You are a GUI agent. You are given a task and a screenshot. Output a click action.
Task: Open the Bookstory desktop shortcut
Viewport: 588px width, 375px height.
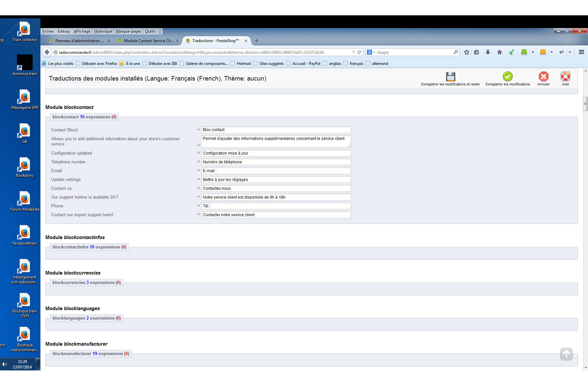(x=25, y=167)
